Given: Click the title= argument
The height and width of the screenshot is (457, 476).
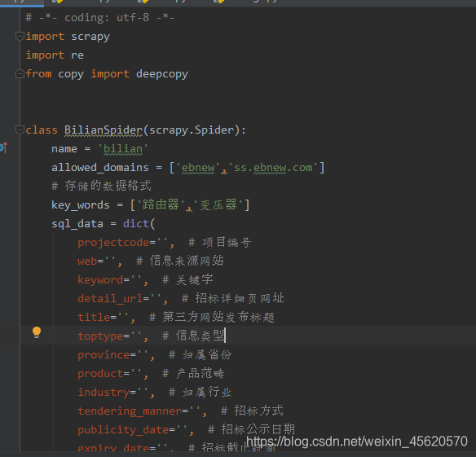Looking at the screenshot, I should click(94, 318).
